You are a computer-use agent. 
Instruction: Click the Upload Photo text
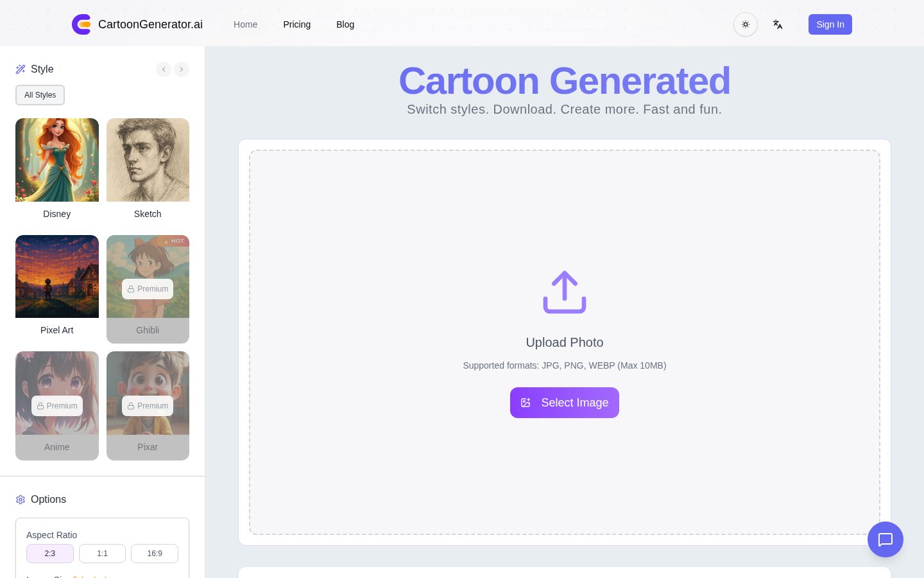click(x=565, y=342)
